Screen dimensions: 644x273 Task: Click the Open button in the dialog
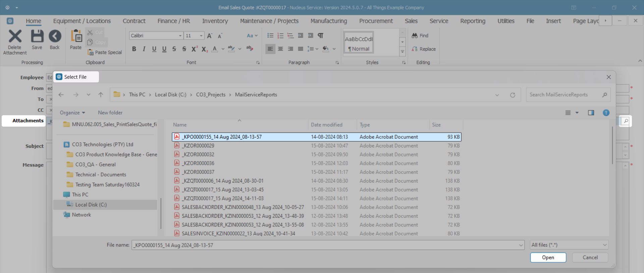click(x=548, y=258)
